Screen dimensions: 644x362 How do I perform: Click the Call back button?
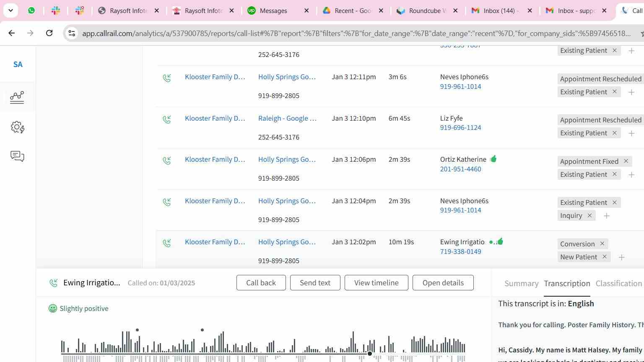(261, 283)
